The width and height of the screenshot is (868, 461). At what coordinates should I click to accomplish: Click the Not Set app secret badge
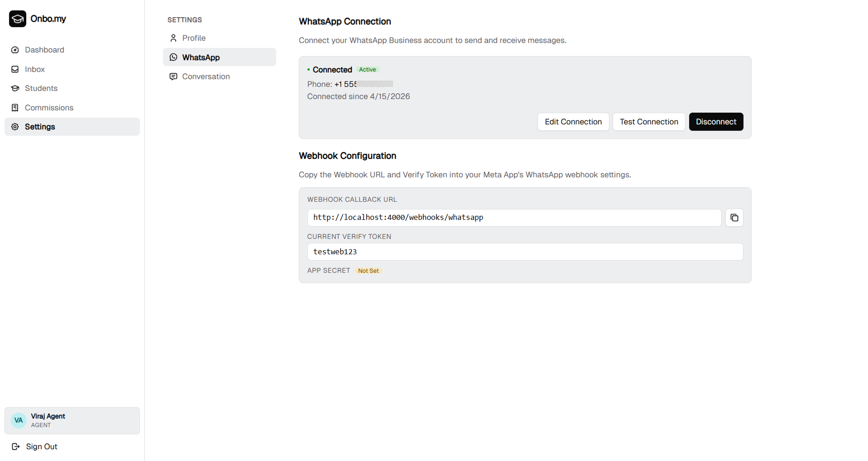pyautogui.click(x=368, y=271)
